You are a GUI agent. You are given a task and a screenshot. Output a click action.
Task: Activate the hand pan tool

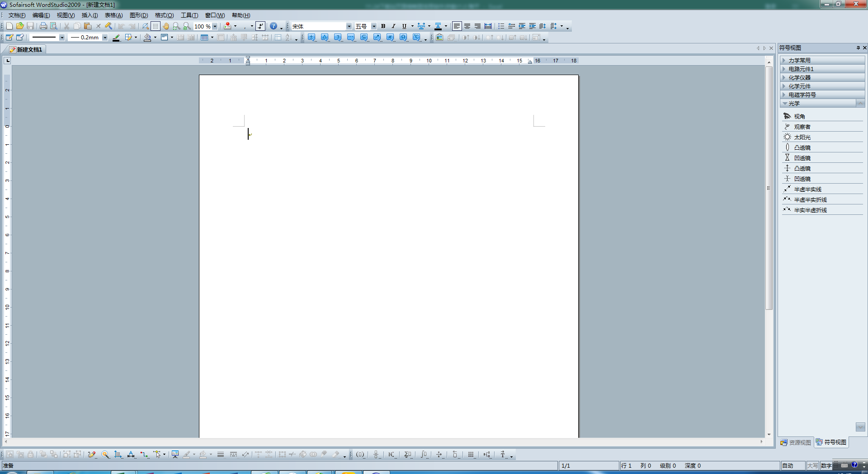tap(166, 26)
